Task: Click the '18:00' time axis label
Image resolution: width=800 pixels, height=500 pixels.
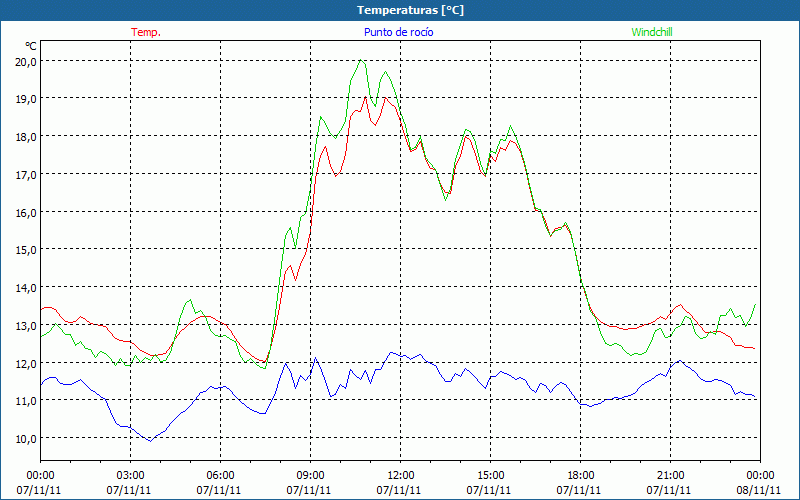Action: 581,476
